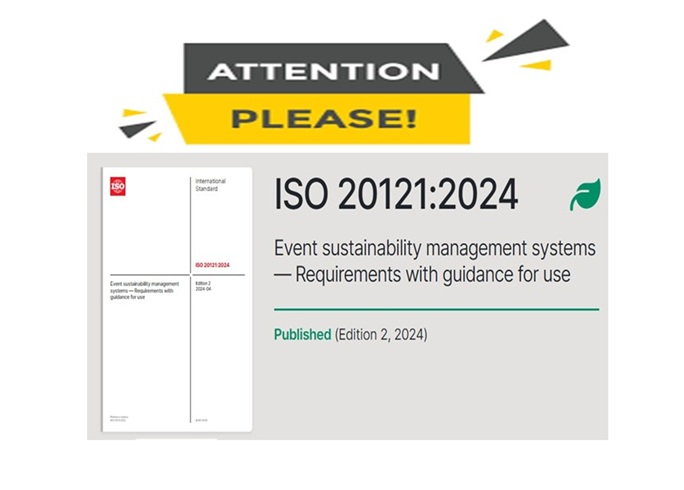Click '— Requirements with guidance for use' line

click(x=422, y=275)
